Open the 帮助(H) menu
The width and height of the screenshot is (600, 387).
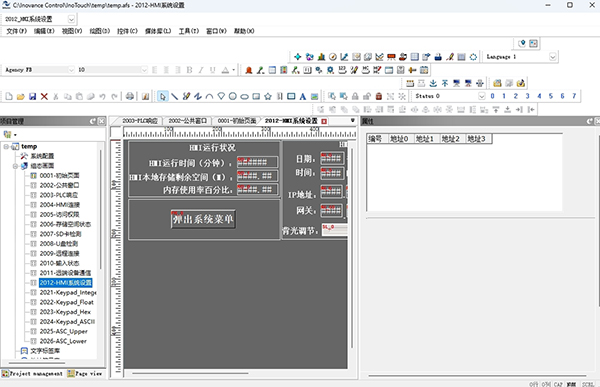pyautogui.click(x=244, y=31)
